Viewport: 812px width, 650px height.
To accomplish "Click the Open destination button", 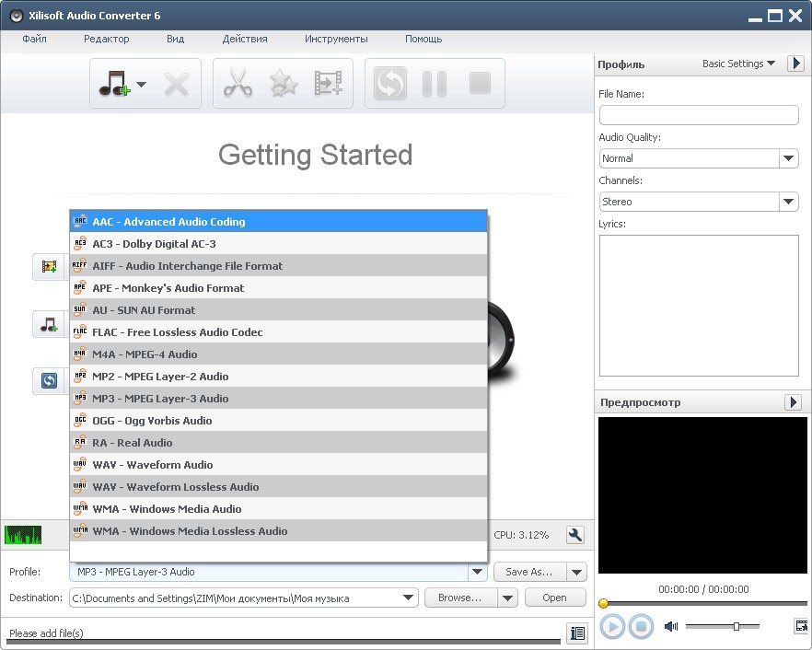I will pos(555,598).
